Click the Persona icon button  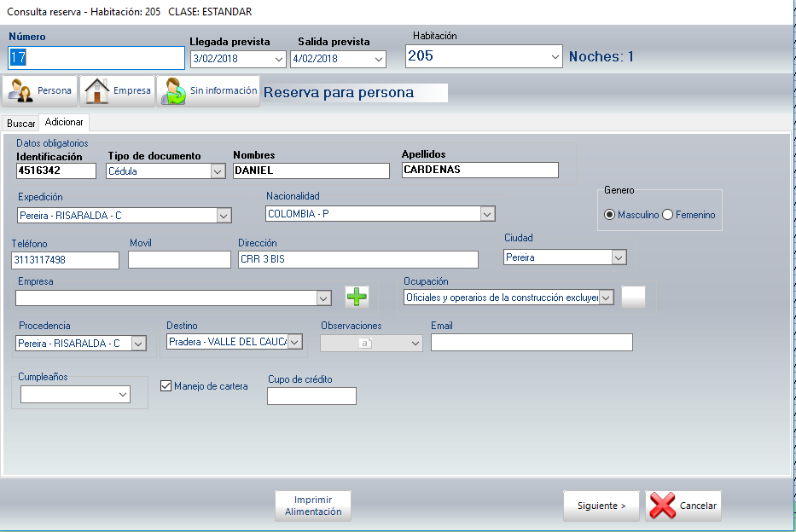pyautogui.click(x=40, y=90)
